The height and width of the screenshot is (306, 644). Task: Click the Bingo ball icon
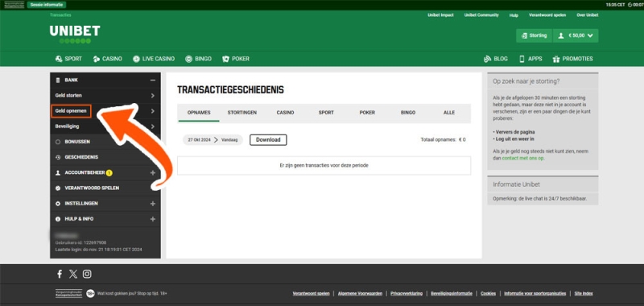[188, 59]
